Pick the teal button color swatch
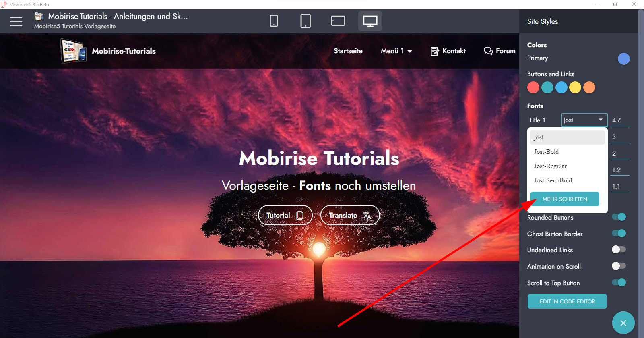The height and width of the screenshot is (338, 644). click(547, 87)
